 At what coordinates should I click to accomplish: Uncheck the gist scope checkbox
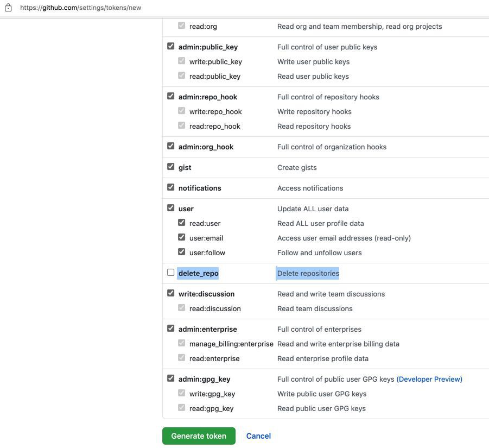(x=170, y=167)
